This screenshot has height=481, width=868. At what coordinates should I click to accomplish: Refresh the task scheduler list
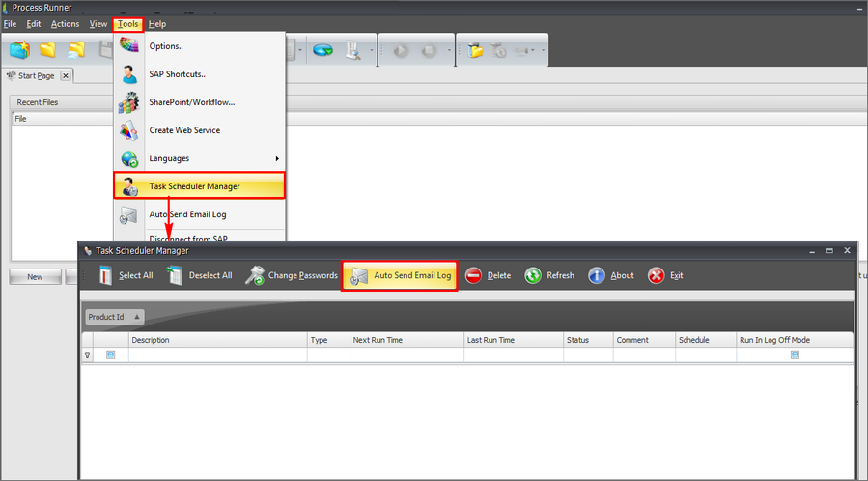[x=549, y=275]
